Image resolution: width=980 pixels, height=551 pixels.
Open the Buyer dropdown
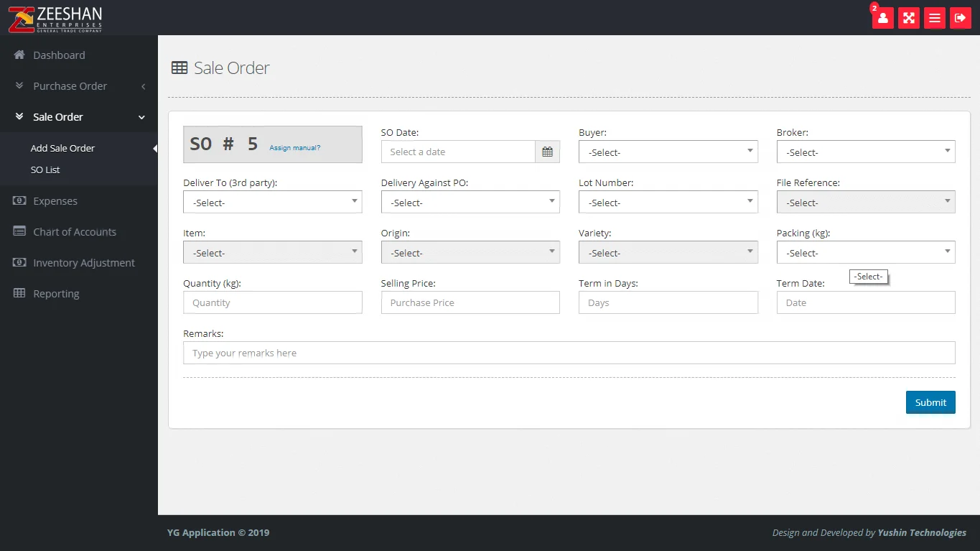pos(668,152)
